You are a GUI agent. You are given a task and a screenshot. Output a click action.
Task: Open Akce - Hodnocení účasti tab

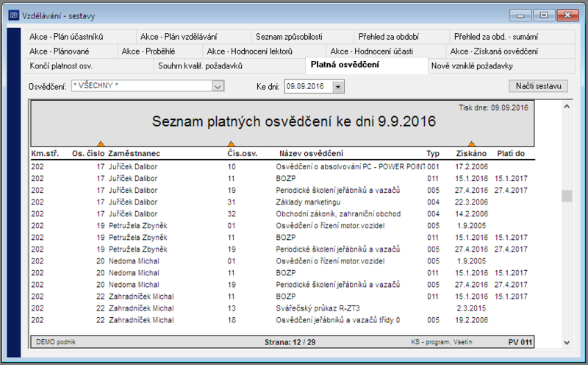point(386,52)
